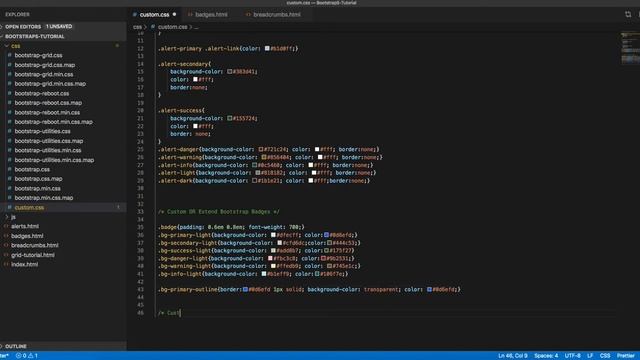Open bootstrap-reboot.css.map file
Viewport: 640px width, 360px height.
(48, 103)
